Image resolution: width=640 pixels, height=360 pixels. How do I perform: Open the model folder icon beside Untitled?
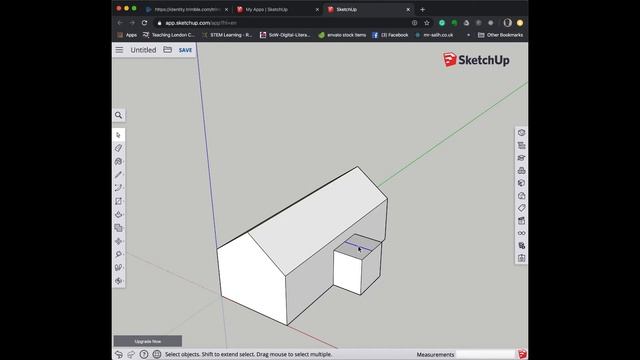[167, 50]
